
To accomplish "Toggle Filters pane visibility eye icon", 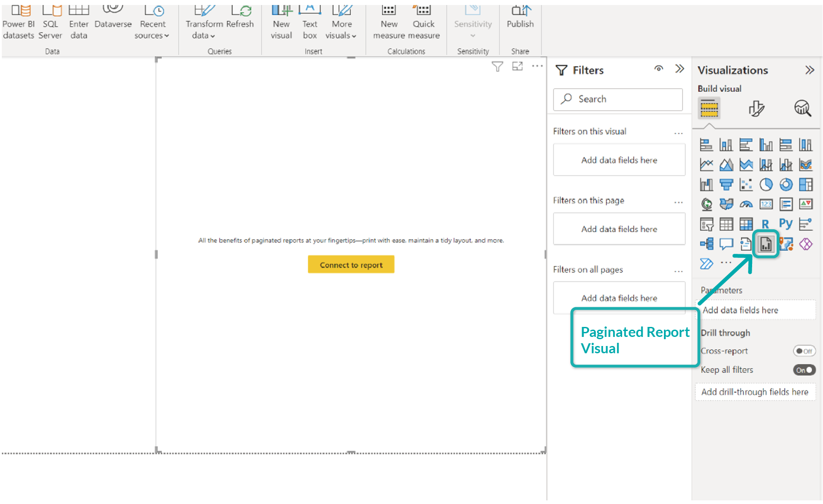I will point(659,69).
